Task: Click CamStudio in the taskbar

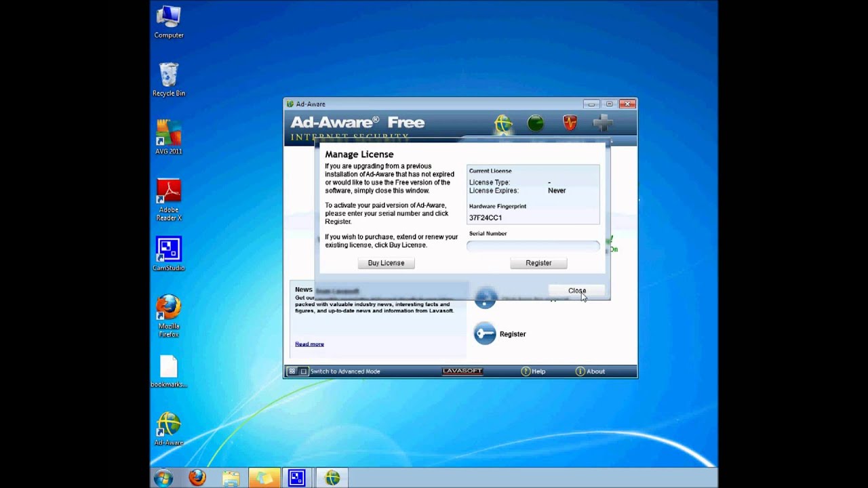Action: [x=297, y=478]
